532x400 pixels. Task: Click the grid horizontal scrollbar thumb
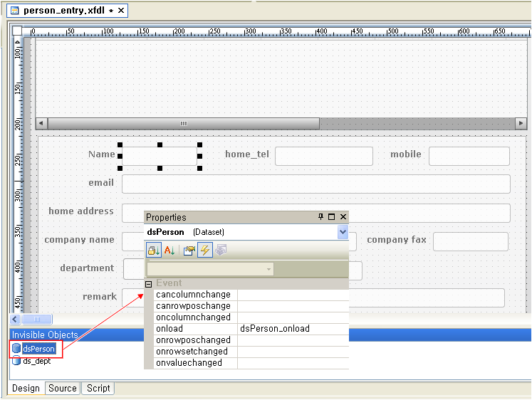tap(184, 123)
